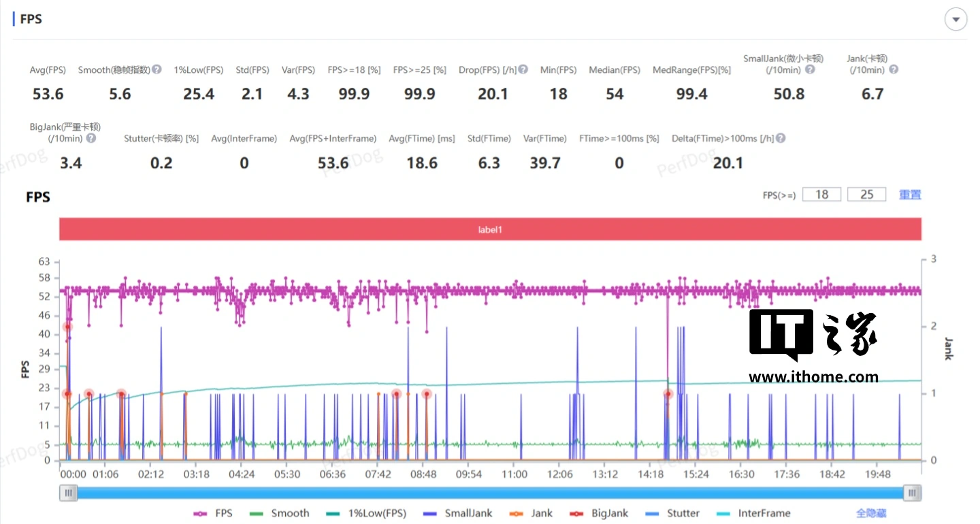Open help icon for BigJank(严重卡顿)
The image size is (980, 524).
(91, 138)
